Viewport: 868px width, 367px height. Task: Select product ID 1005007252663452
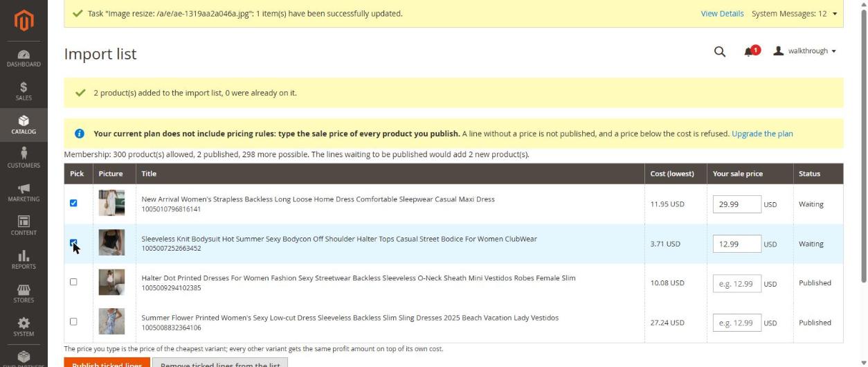point(171,249)
